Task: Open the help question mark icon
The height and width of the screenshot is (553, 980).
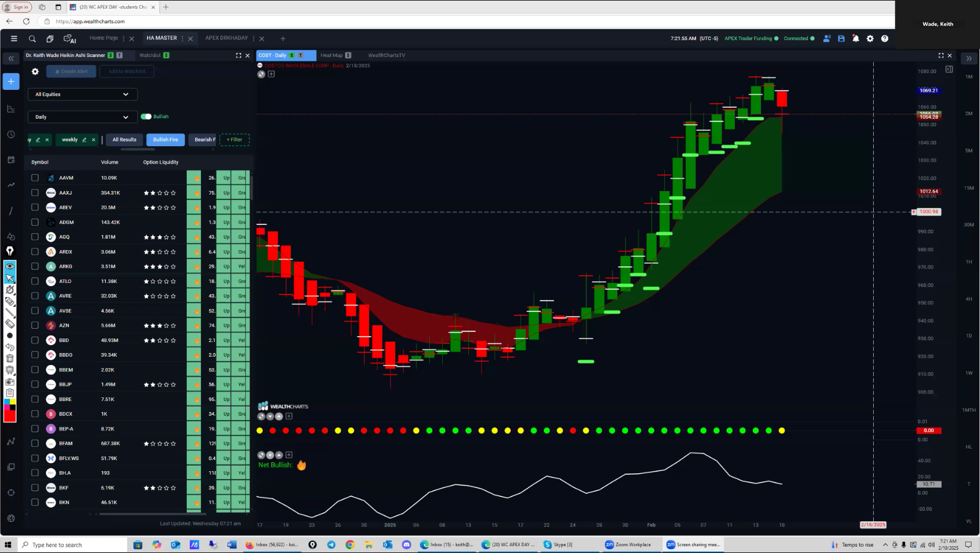Action: [x=884, y=39]
